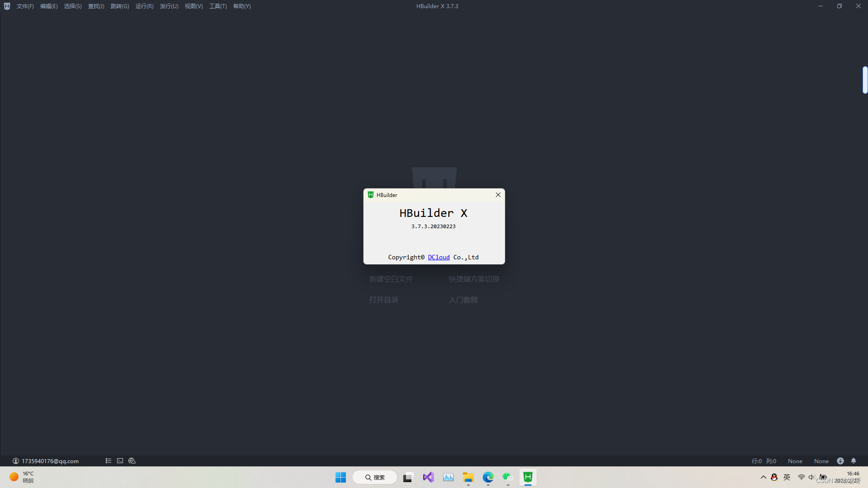Open WeChat from taskbar

(508, 477)
